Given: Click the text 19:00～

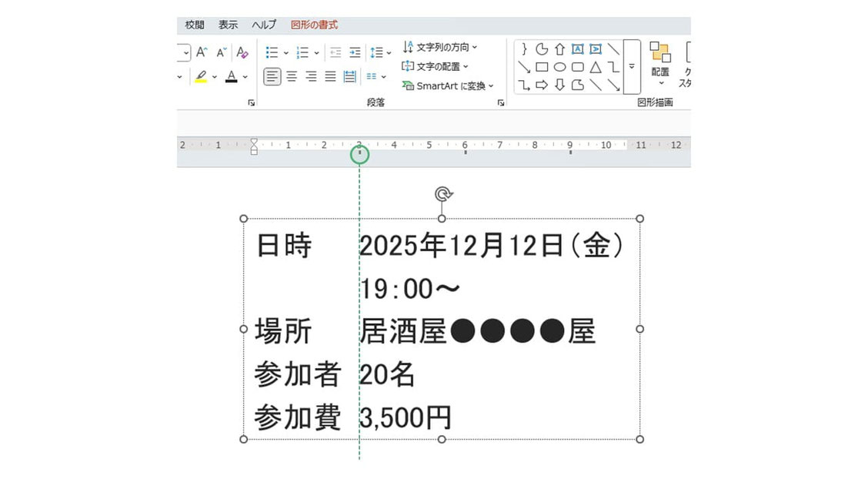Looking at the screenshot, I should pyautogui.click(x=410, y=289).
